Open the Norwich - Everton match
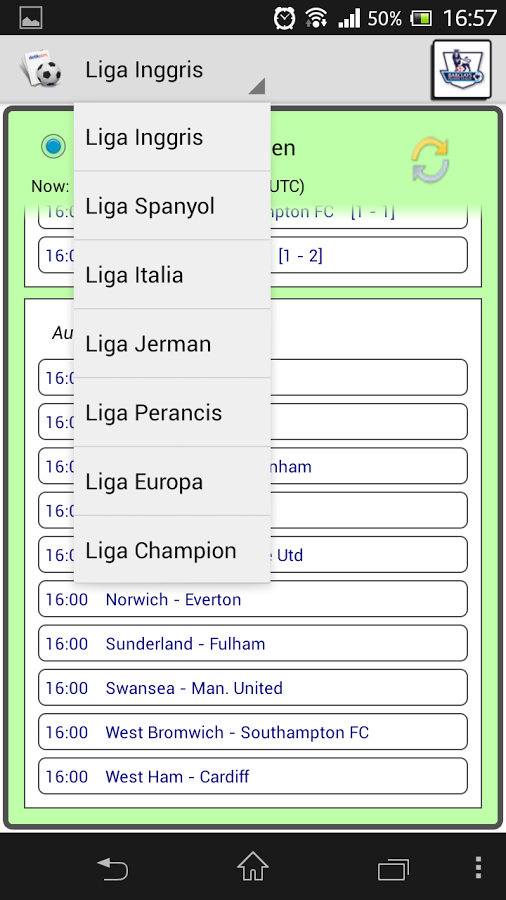506x900 pixels. point(253,599)
